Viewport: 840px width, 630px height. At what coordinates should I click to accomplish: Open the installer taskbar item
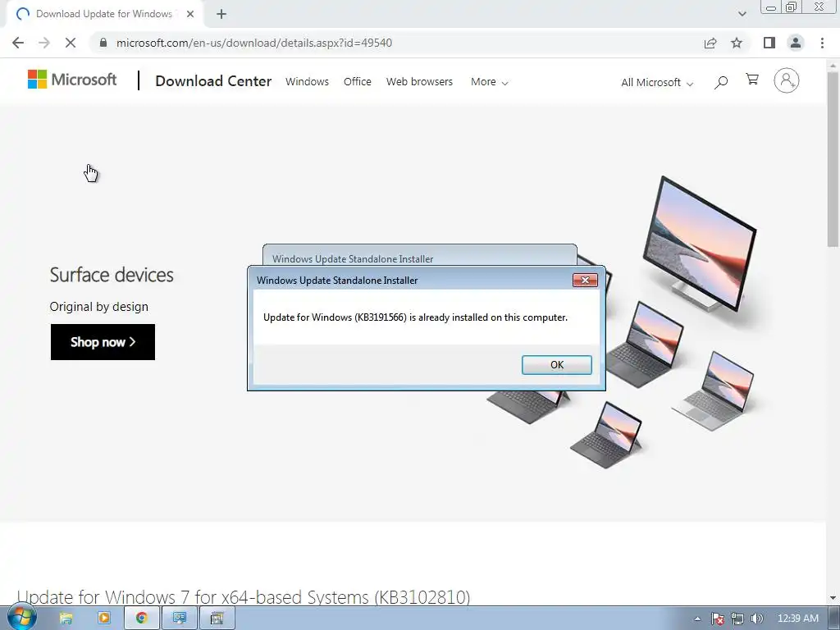click(x=217, y=619)
